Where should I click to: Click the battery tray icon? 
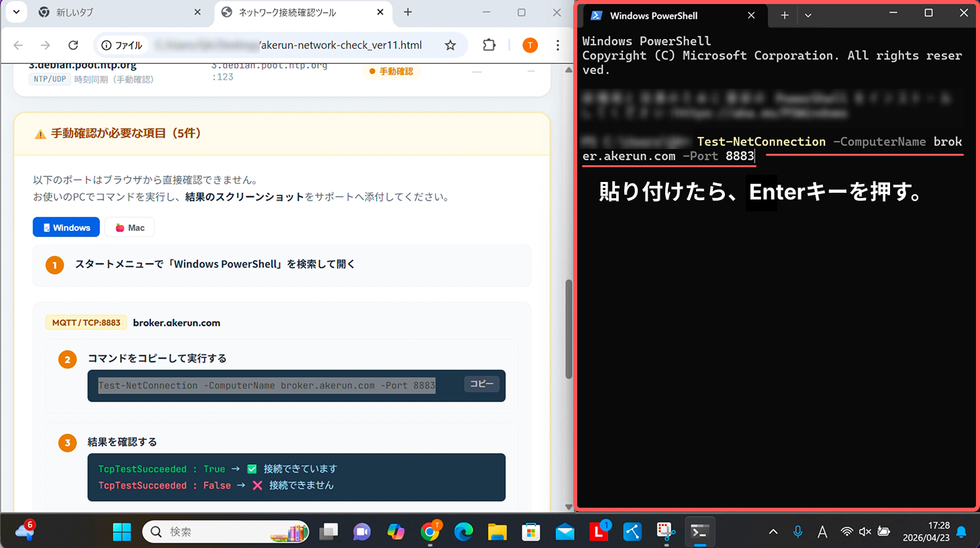(x=884, y=532)
